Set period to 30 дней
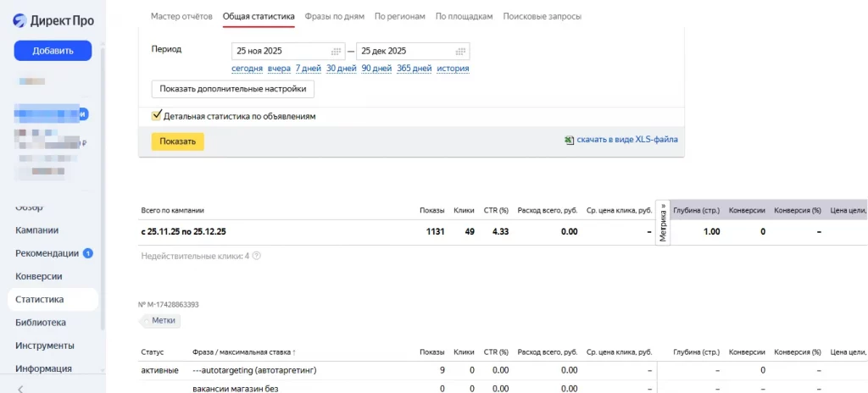This screenshot has width=868, height=393. click(x=341, y=69)
